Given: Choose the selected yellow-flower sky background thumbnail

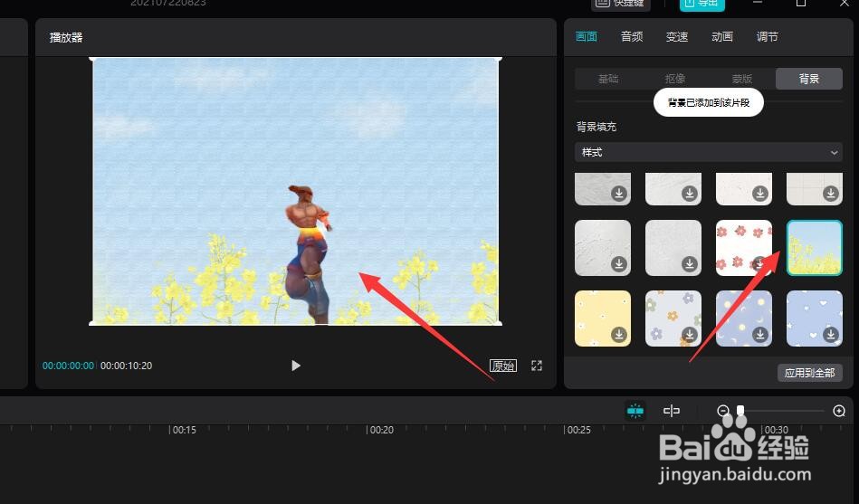Looking at the screenshot, I should pos(815,248).
